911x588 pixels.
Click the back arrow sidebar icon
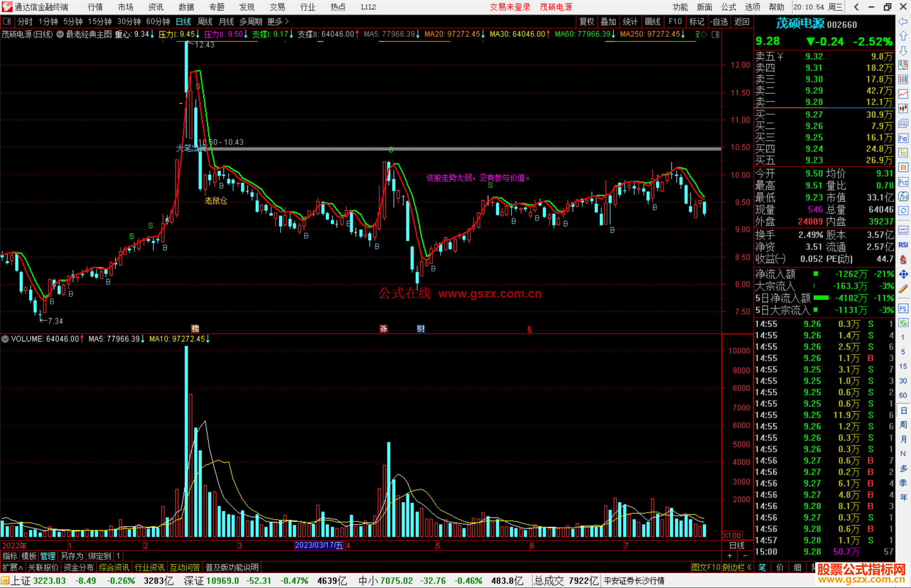point(903,21)
